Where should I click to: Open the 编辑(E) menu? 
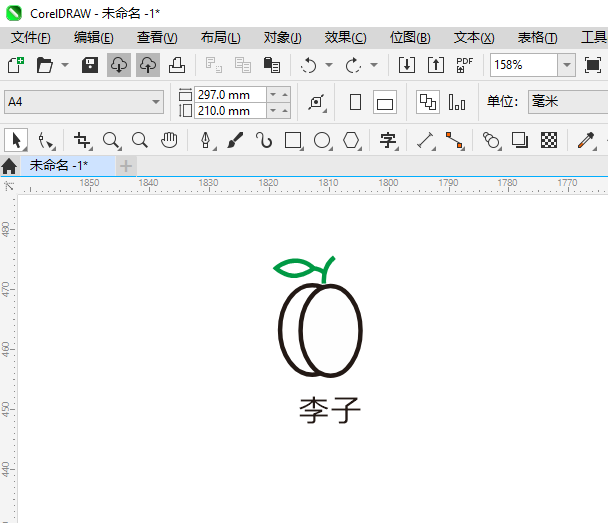[x=94, y=38]
